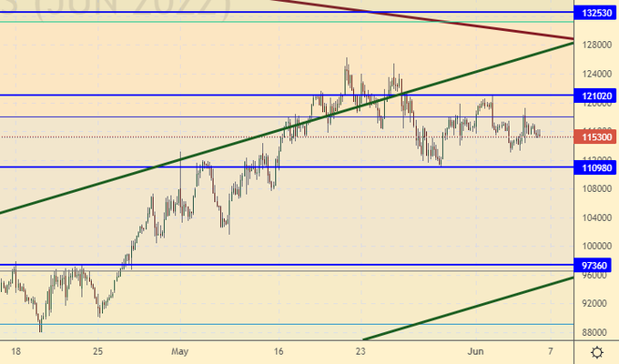Click the current price 115300 label
The width and height of the screenshot is (619, 364).
pyautogui.click(x=596, y=137)
